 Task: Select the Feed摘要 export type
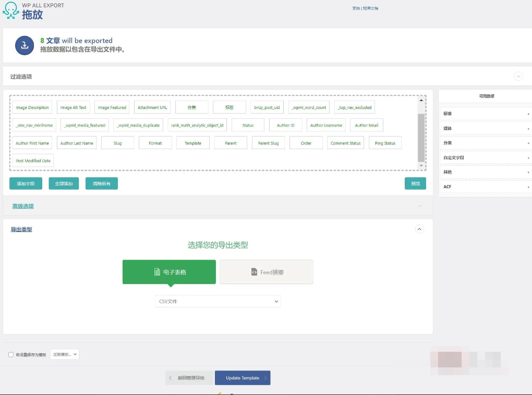pyautogui.click(x=267, y=272)
